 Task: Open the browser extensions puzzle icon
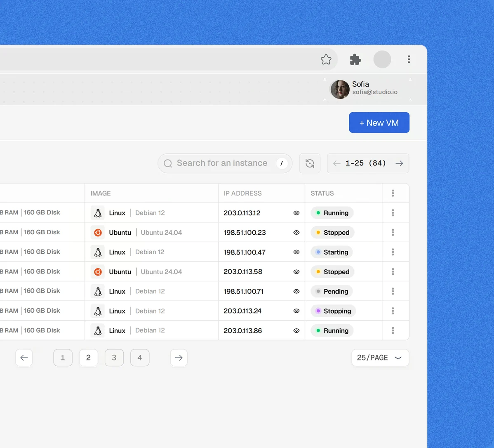pyautogui.click(x=355, y=59)
